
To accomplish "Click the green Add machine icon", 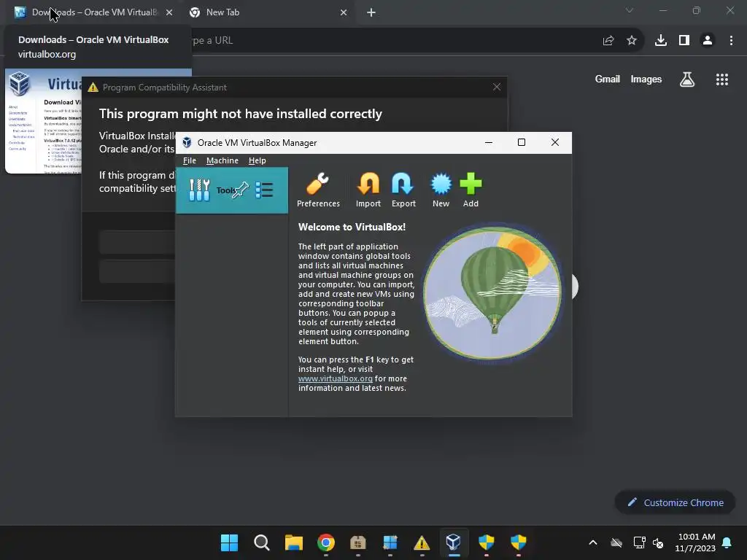I will (x=471, y=190).
